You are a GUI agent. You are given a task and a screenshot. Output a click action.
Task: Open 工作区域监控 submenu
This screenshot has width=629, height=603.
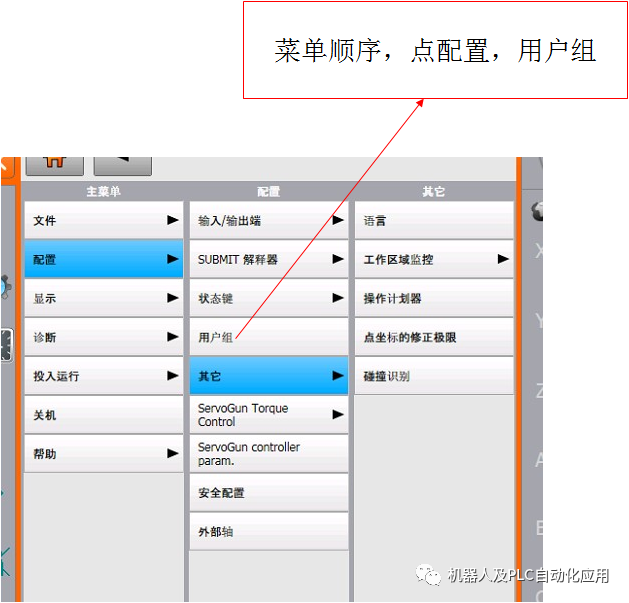[434, 259]
